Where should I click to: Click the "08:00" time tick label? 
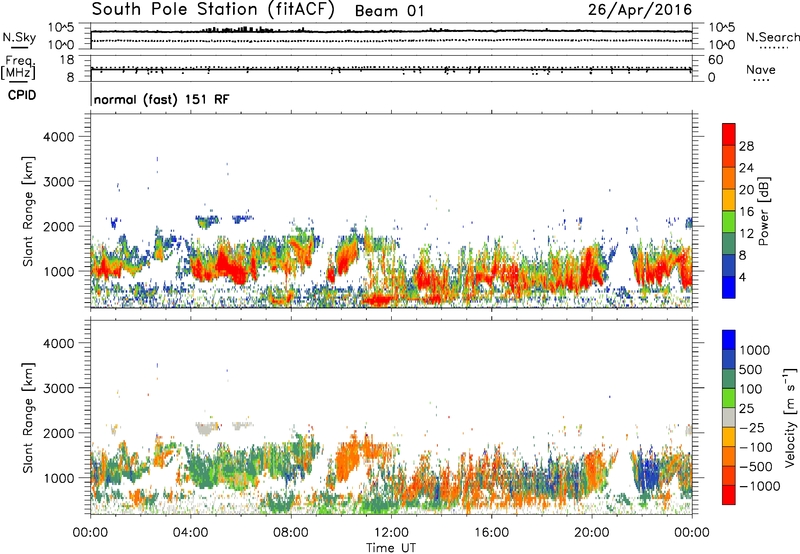point(291,533)
